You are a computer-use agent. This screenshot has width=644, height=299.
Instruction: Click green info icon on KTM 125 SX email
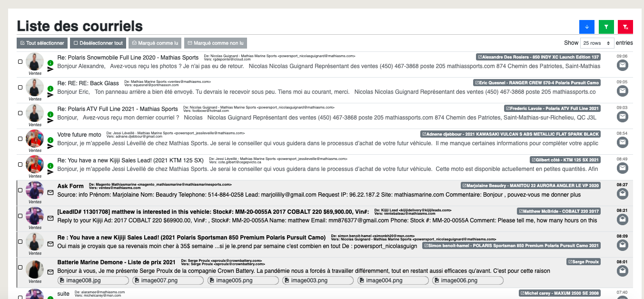[x=50, y=166]
